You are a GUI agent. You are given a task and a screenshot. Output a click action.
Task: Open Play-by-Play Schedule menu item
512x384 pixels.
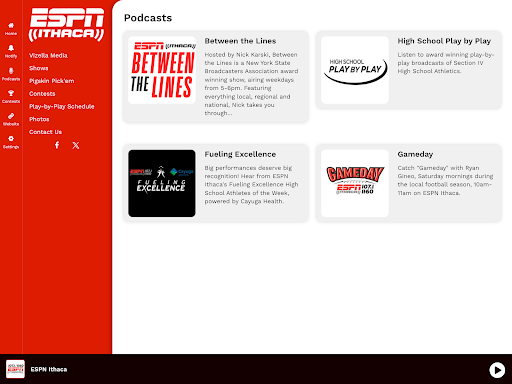point(62,106)
